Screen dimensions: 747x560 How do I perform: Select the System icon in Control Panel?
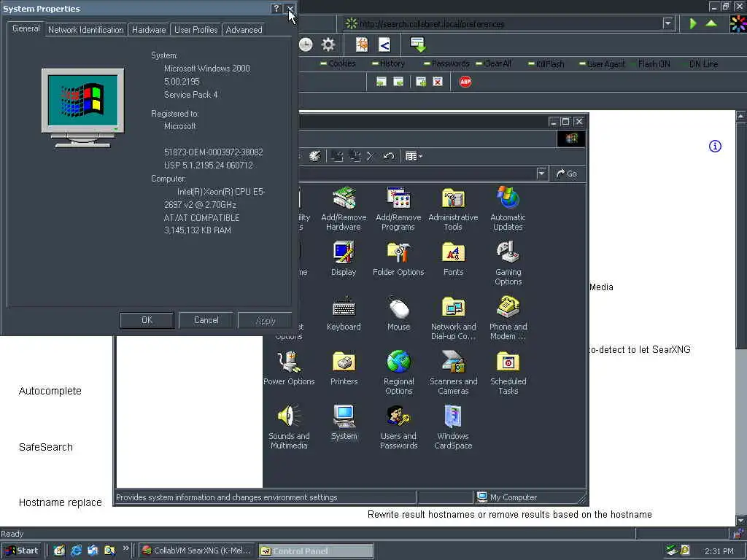(344, 422)
